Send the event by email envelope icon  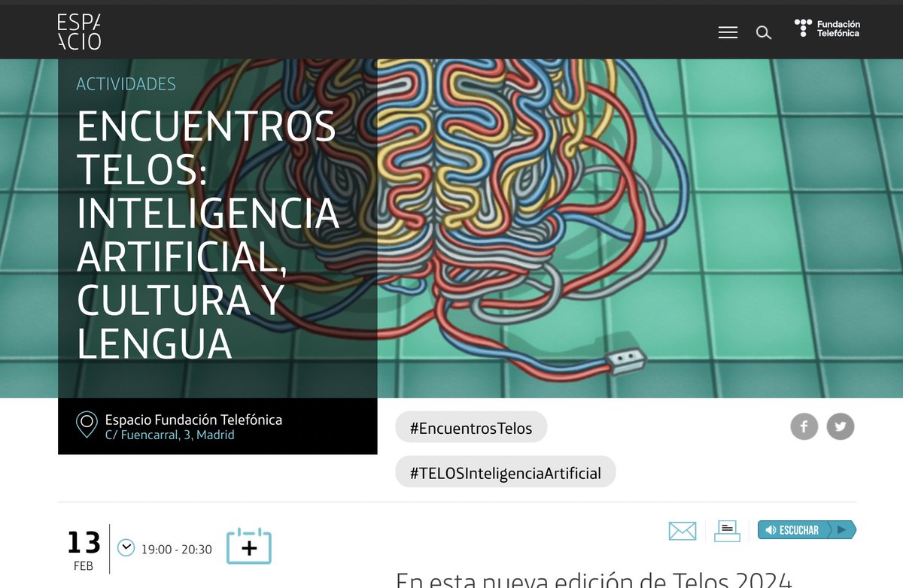[x=683, y=530]
